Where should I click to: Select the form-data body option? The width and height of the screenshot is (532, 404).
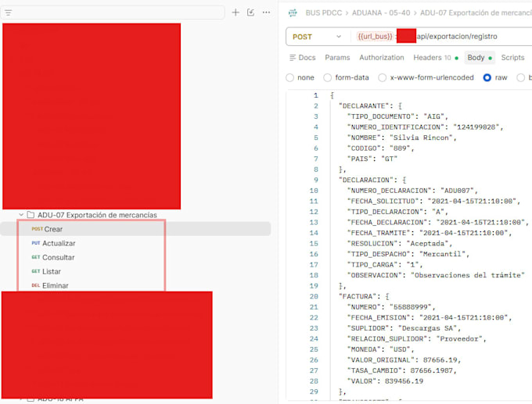click(x=327, y=77)
